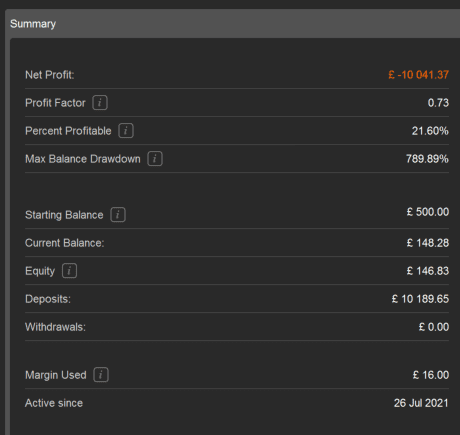Select Net Profit value £ -10 041.37
The height and width of the screenshot is (435, 460).
tap(418, 75)
